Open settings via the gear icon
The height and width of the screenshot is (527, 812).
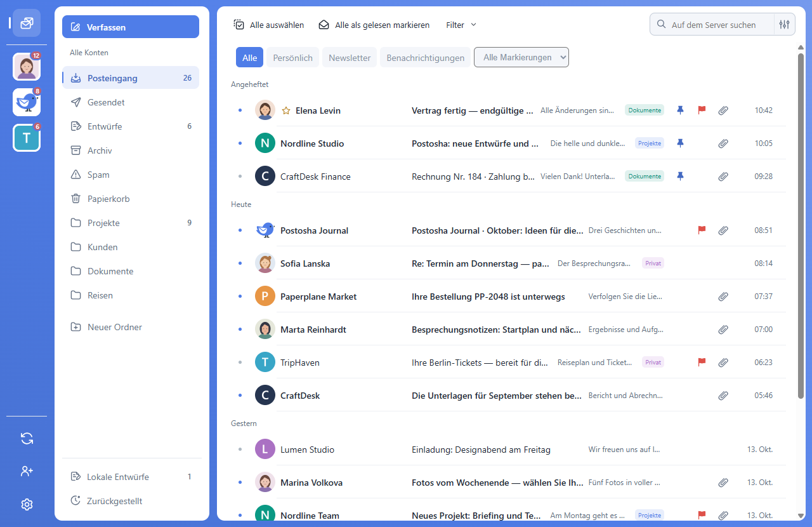pos(27,504)
